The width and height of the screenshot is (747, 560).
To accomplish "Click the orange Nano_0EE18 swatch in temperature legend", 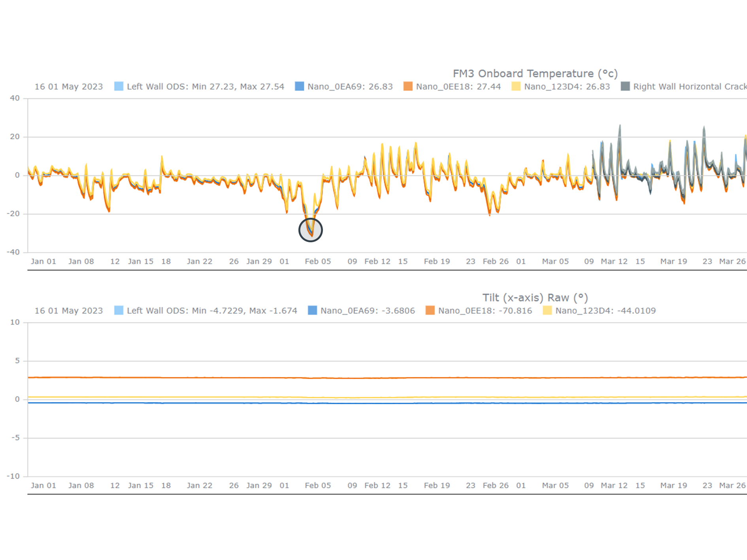I will [x=408, y=87].
